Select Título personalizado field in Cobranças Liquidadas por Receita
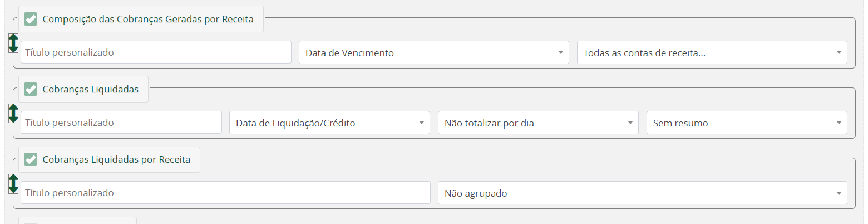The image size is (868, 224). [x=225, y=193]
